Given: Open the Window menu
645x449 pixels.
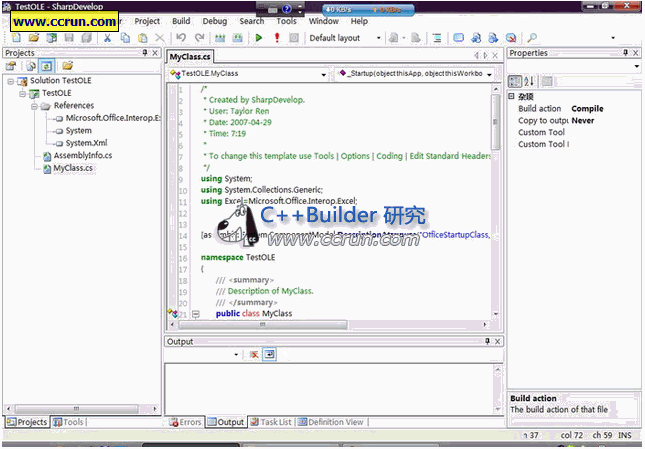Looking at the screenshot, I should pyautogui.click(x=324, y=21).
